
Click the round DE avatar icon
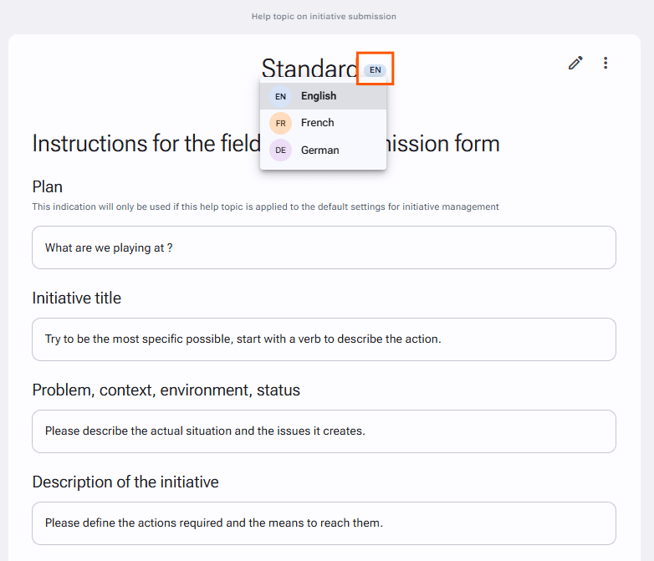[280, 150]
